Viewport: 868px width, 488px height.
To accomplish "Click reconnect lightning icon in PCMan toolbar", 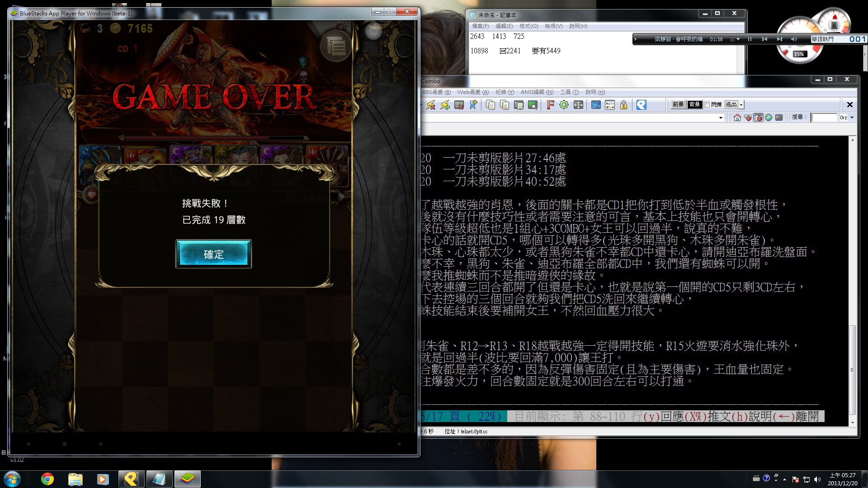I will tap(445, 105).
